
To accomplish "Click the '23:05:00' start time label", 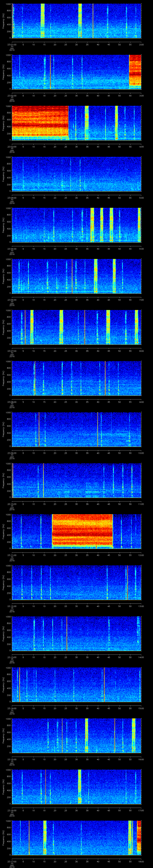I will click(12, 249).
